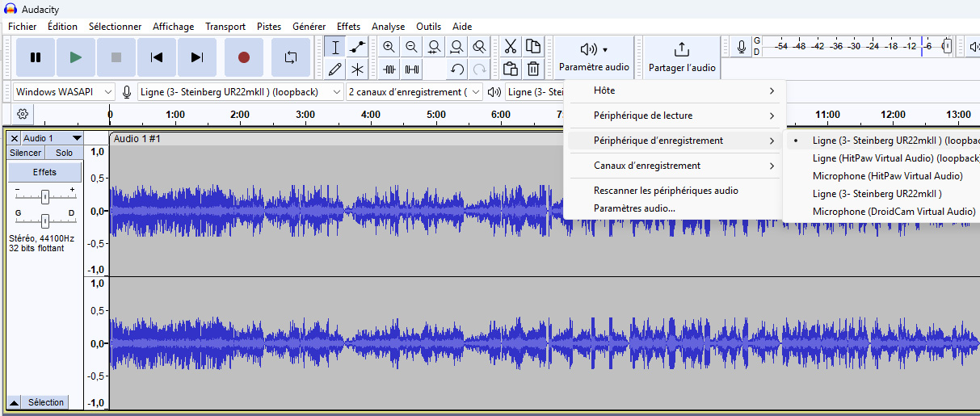Fit the selection to width (zoom icon)
This screenshot has width=980, height=416.
(435, 47)
